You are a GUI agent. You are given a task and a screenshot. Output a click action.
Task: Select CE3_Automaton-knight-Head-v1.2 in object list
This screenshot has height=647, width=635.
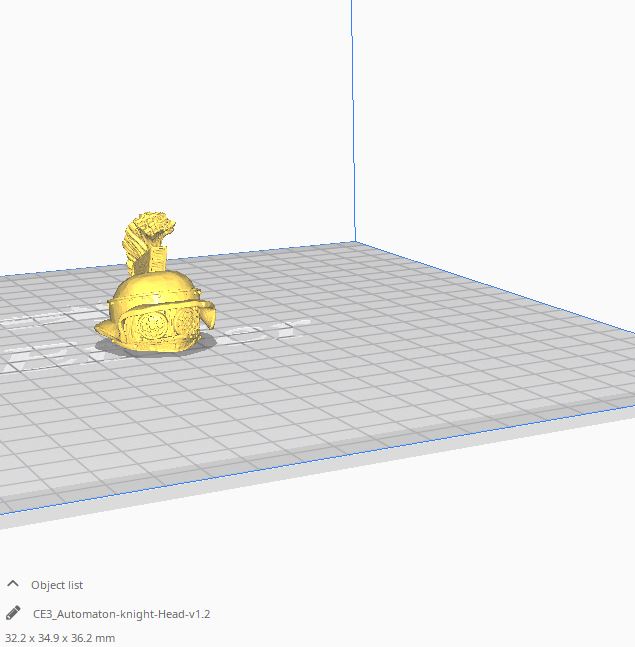[x=121, y=614]
